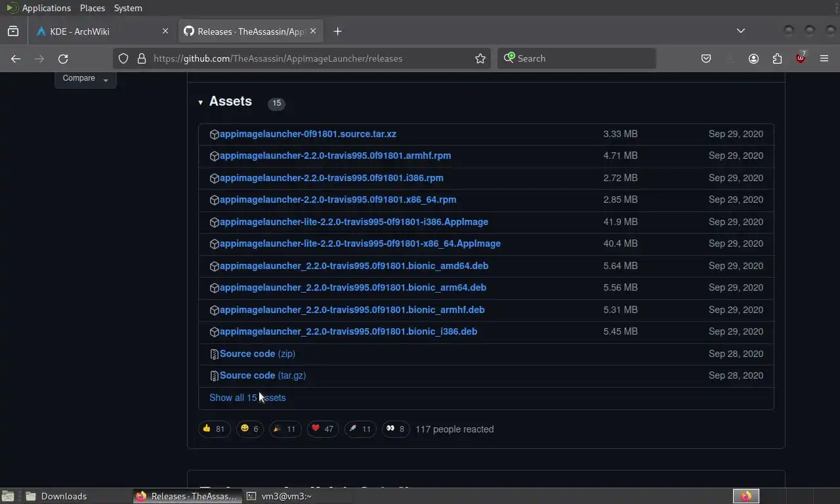Open the Compare dropdown

click(x=85, y=78)
